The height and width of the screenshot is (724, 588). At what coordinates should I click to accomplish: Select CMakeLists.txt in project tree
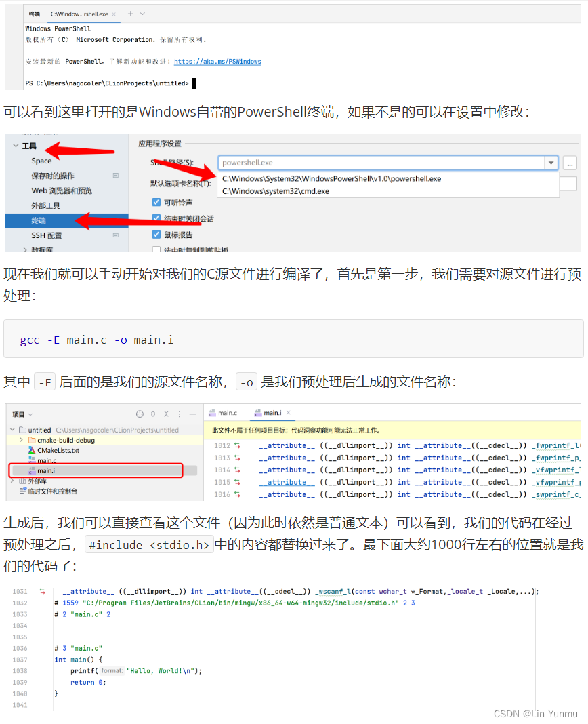coord(58,450)
